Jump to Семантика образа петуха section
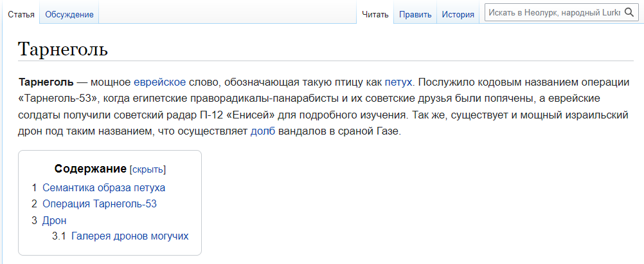This screenshot has height=264, width=644. (104, 188)
